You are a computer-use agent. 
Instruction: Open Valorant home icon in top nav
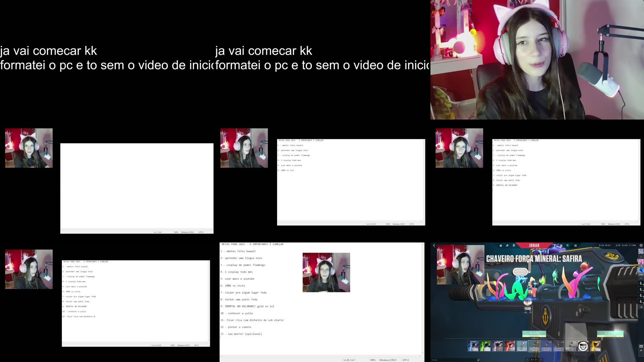point(501,245)
